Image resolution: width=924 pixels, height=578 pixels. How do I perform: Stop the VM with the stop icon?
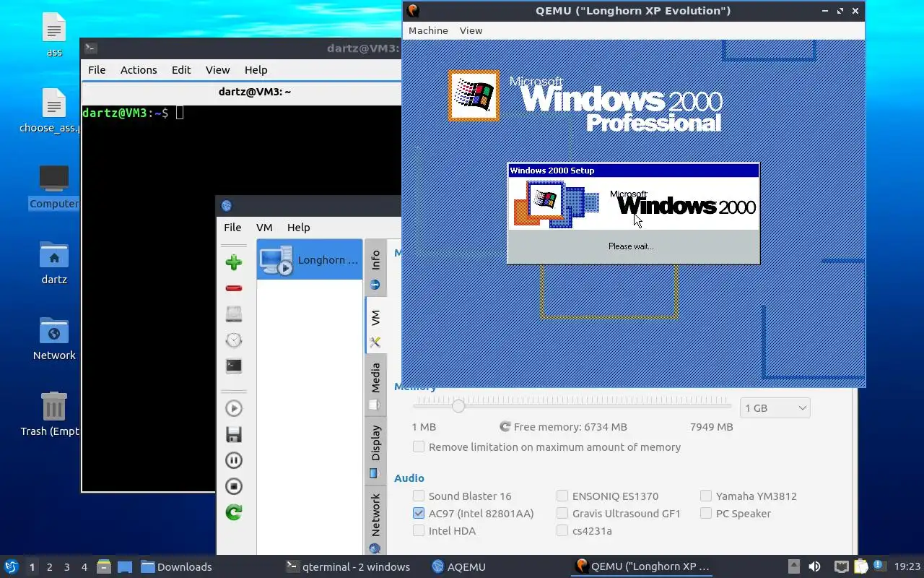233,486
